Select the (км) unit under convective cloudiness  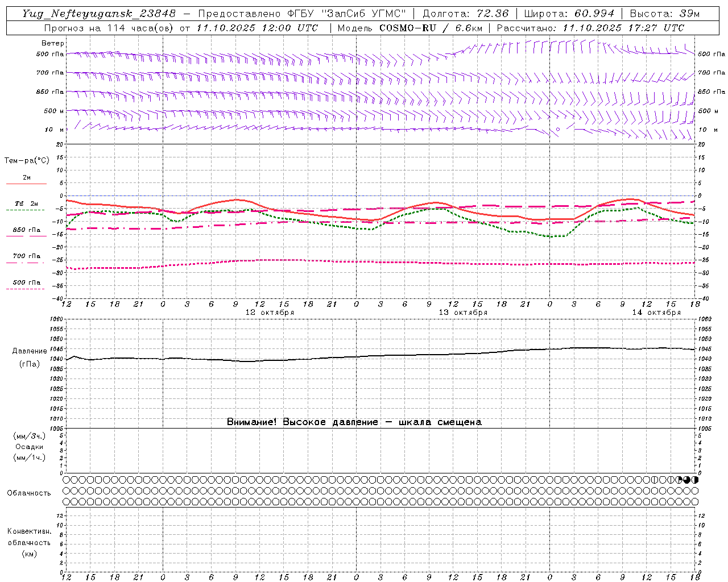(29, 554)
